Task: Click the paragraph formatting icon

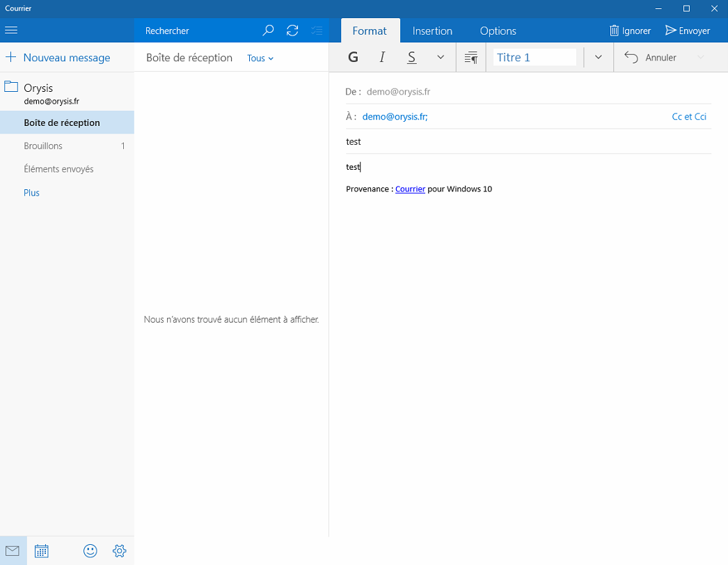Action: [x=470, y=57]
